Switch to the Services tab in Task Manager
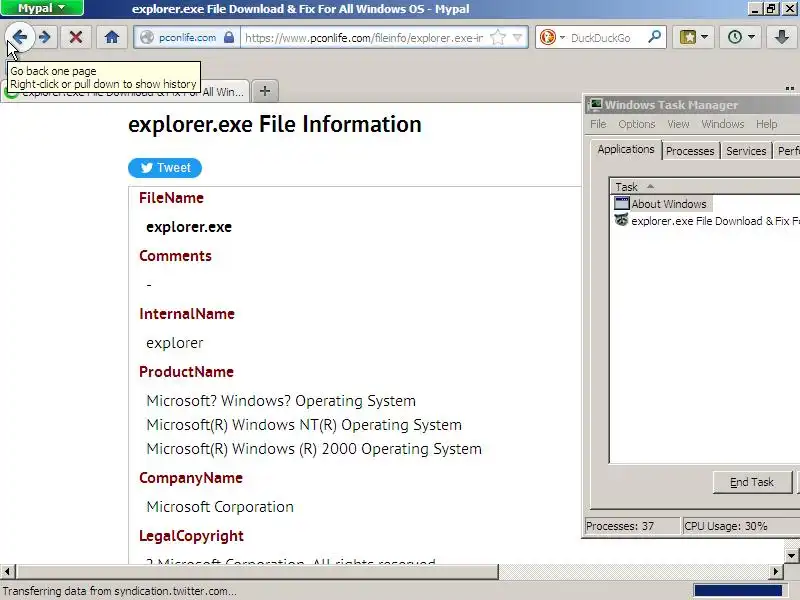This screenshot has height=600, width=800. pyautogui.click(x=746, y=151)
